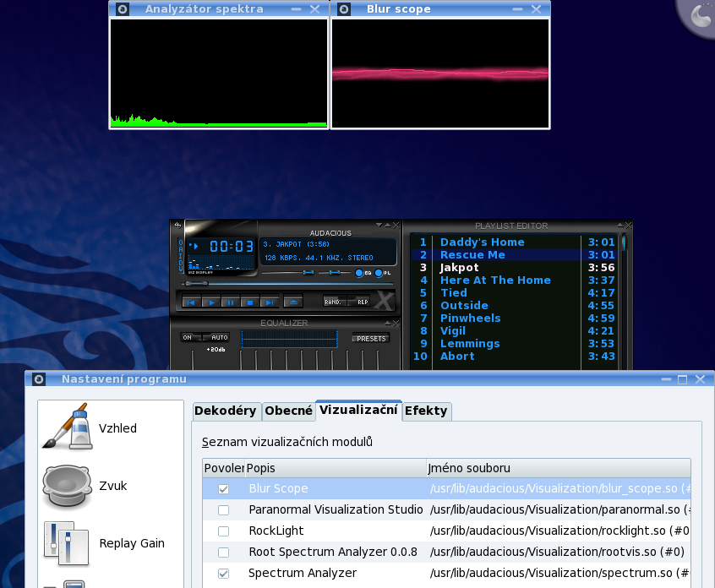Minimize the Analyzátor spektra window

coord(297,9)
